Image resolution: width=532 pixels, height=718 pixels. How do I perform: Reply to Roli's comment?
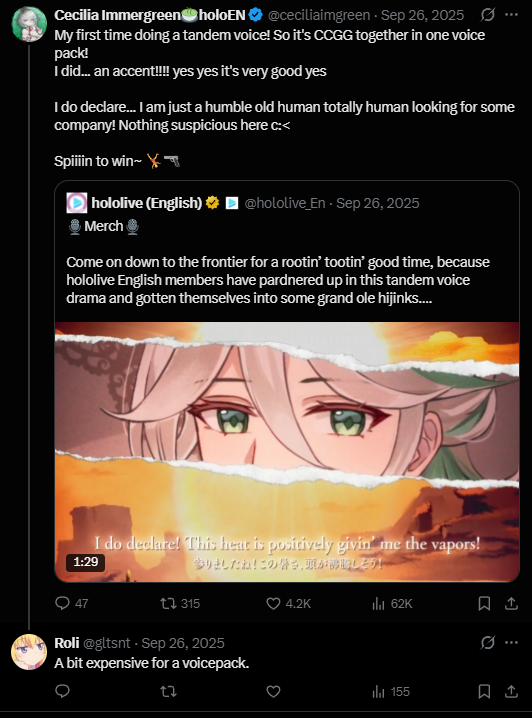point(62,691)
